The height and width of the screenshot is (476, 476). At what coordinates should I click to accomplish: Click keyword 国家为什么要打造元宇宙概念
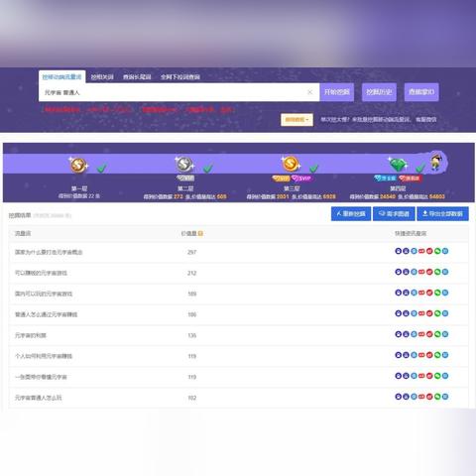[49, 252]
